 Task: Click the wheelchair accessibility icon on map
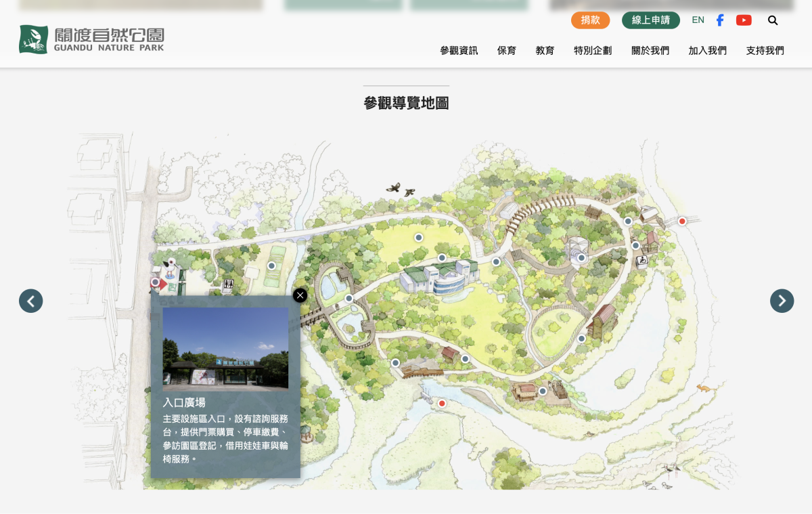642,259
